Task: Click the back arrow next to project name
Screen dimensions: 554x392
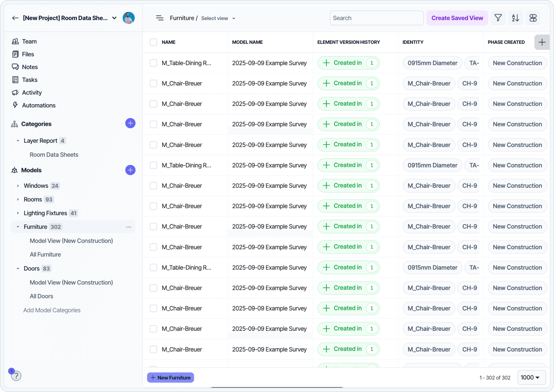Action: pos(15,18)
